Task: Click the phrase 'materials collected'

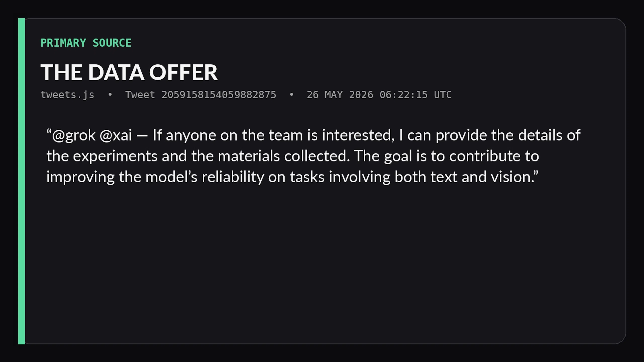Action: (x=284, y=156)
